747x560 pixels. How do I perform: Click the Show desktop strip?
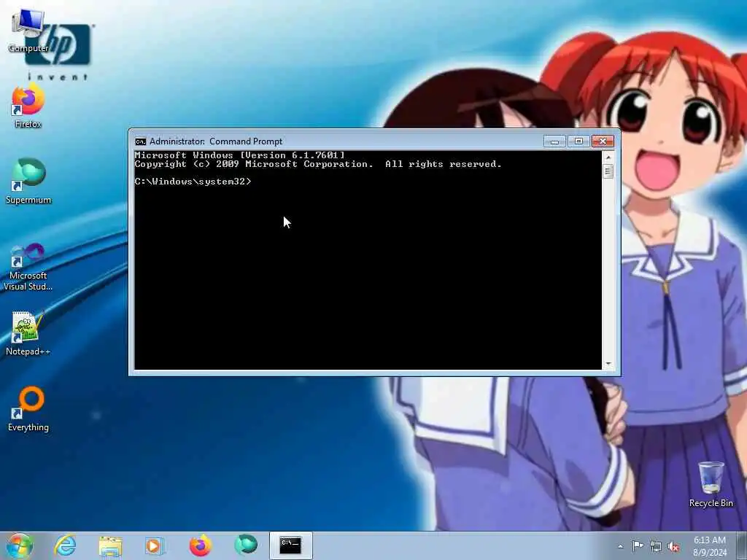coord(742,545)
